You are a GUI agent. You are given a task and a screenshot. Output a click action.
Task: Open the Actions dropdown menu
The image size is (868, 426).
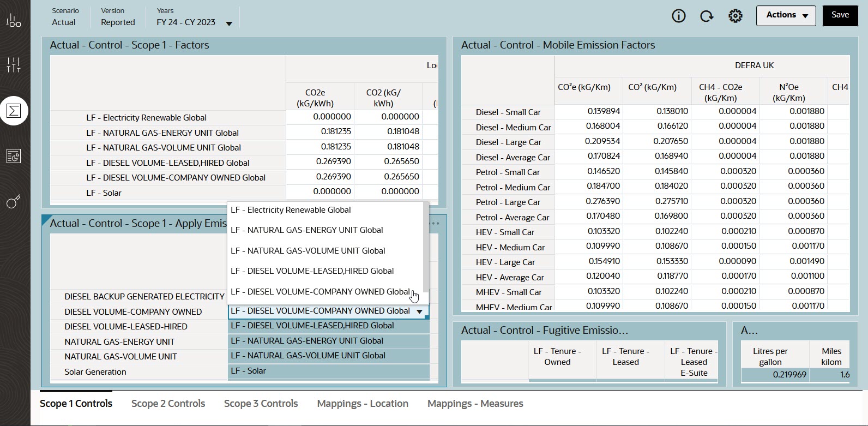(786, 15)
